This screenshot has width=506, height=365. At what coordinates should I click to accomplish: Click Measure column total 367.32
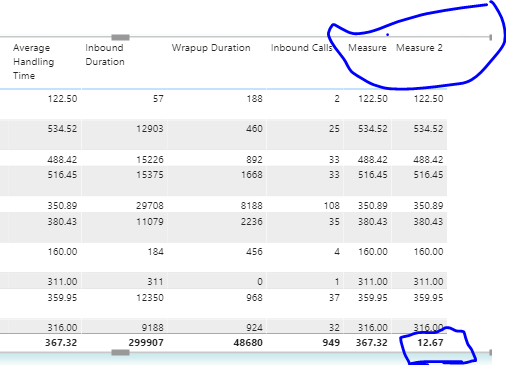click(x=372, y=343)
